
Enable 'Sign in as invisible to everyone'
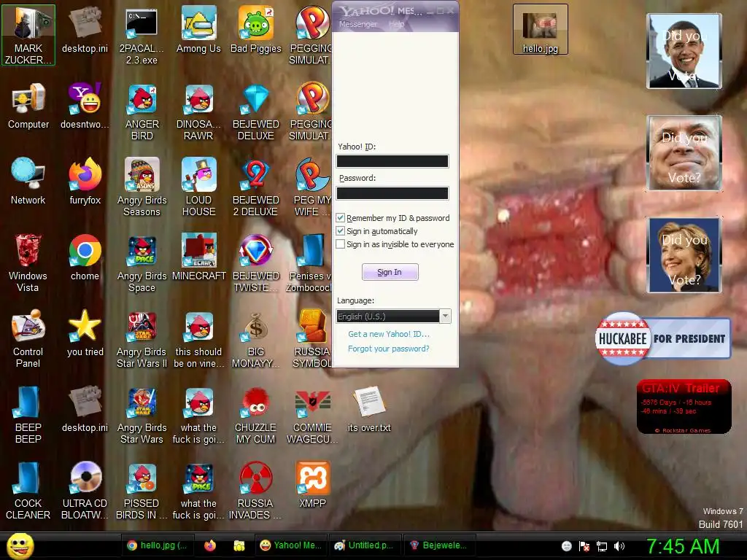click(x=340, y=244)
